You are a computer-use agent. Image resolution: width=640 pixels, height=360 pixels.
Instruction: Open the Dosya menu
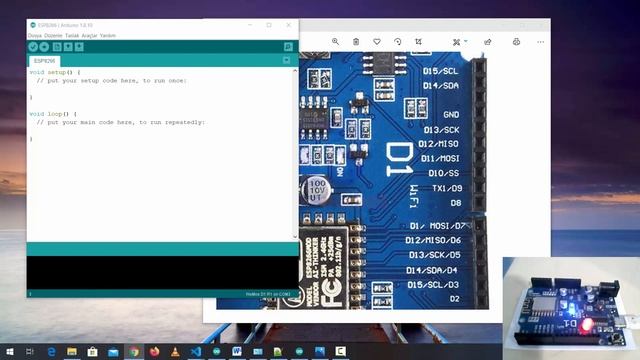coord(35,36)
